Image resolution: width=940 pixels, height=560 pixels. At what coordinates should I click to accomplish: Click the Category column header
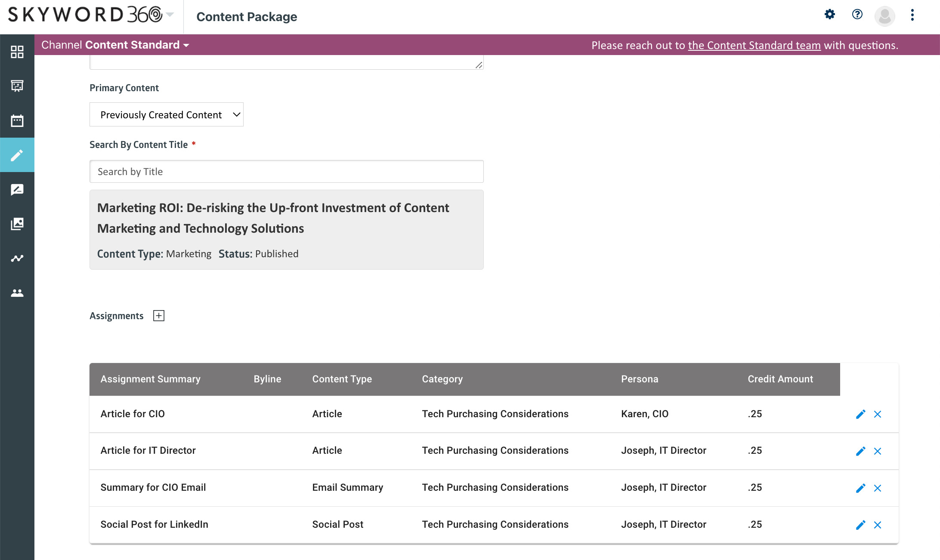coord(442,379)
